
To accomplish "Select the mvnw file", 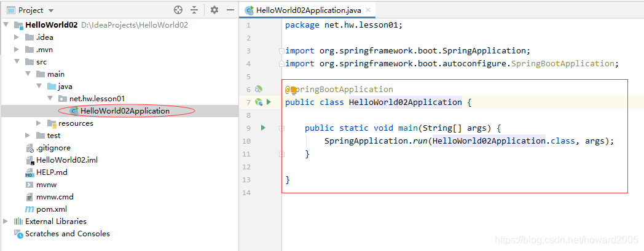I will (47, 185).
